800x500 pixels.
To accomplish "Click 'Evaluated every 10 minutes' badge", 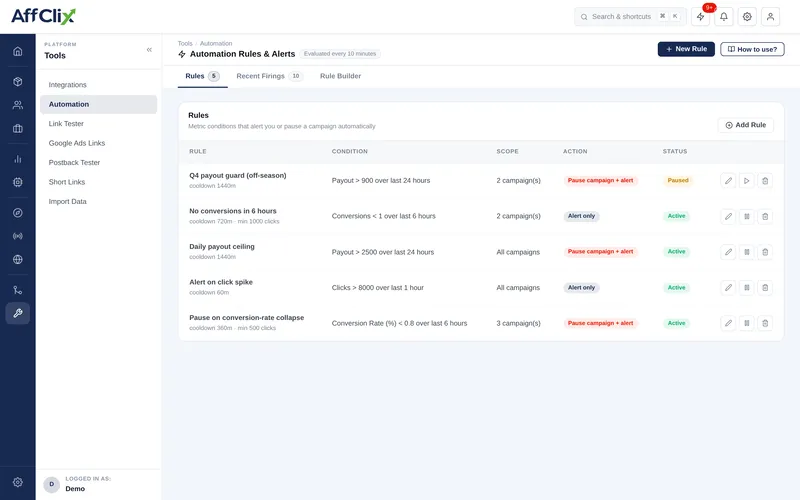I will coord(340,54).
